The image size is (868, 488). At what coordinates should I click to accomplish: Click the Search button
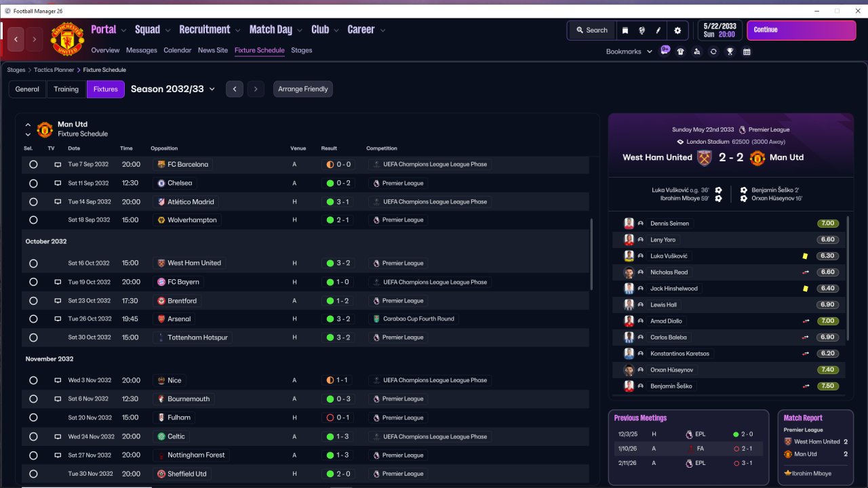pyautogui.click(x=591, y=30)
